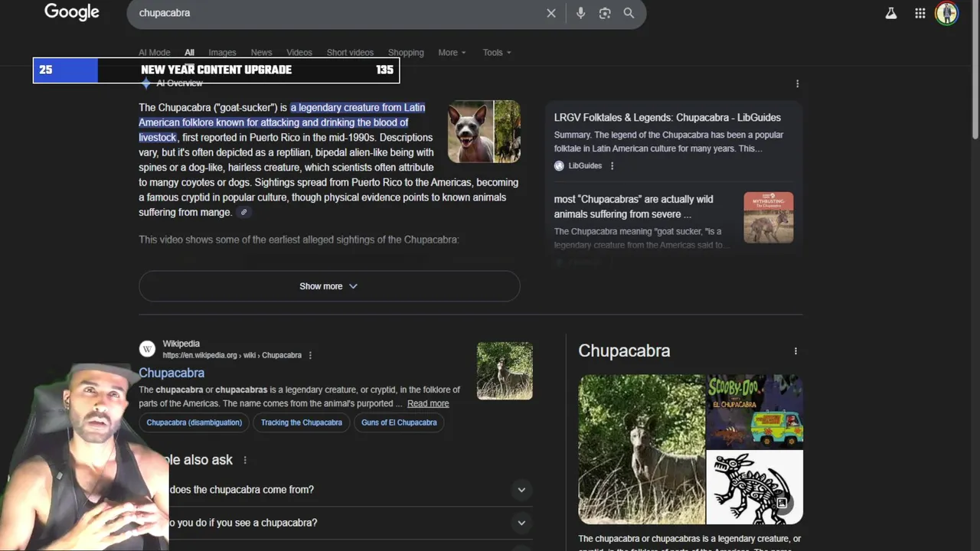Select the Videos tab

point(299,53)
